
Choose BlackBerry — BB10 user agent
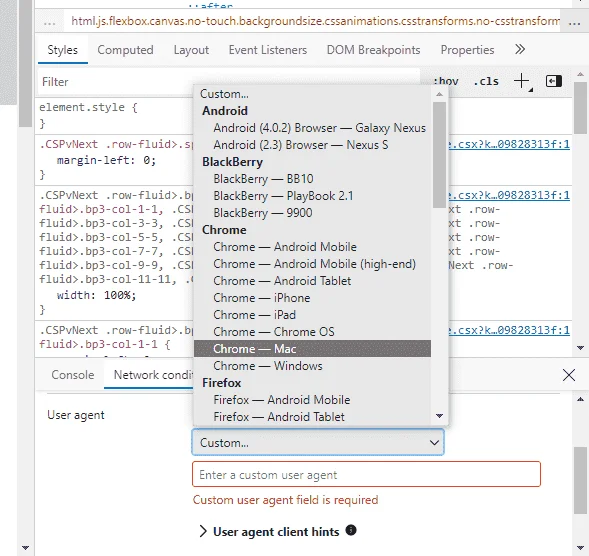(x=312, y=179)
